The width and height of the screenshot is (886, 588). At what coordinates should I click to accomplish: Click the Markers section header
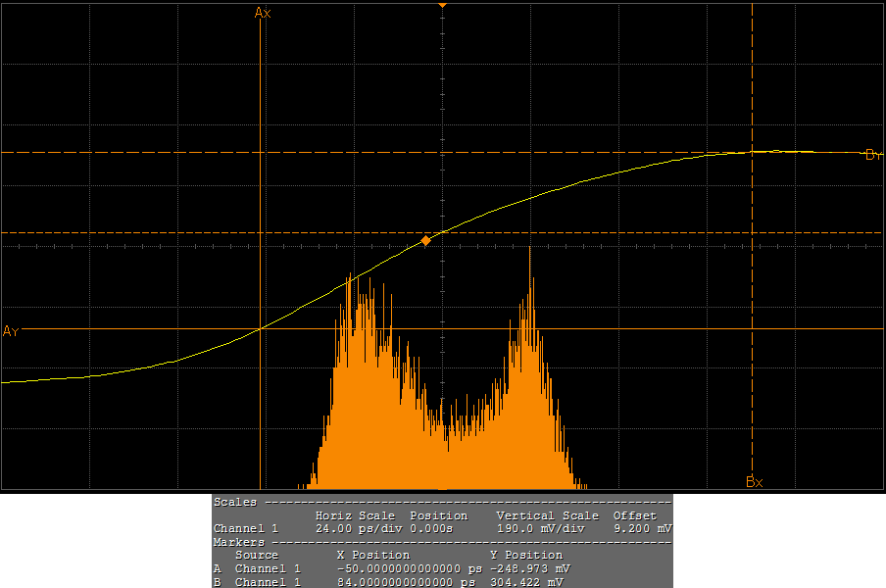pyautogui.click(x=239, y=542)
